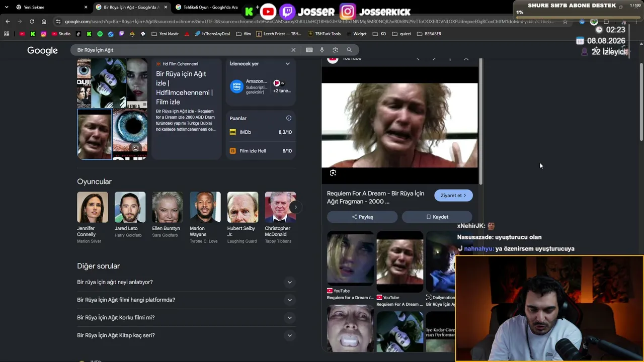Select Ellen Burstyn cast photo
The width and height of the screenshot is (644, 362).
(x=168, y=207)
